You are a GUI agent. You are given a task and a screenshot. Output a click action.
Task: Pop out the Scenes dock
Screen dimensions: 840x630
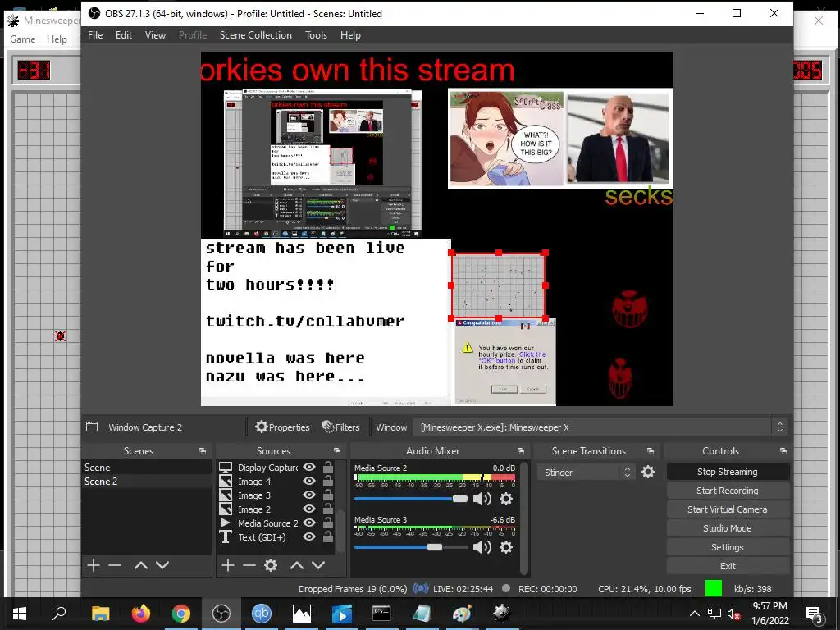click(x=203, y=451)
